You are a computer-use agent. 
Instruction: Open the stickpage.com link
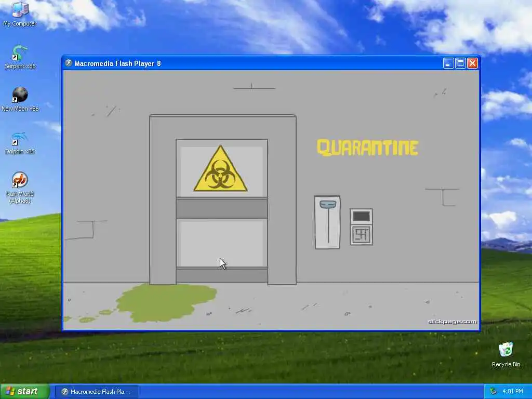tap(452, 322)
